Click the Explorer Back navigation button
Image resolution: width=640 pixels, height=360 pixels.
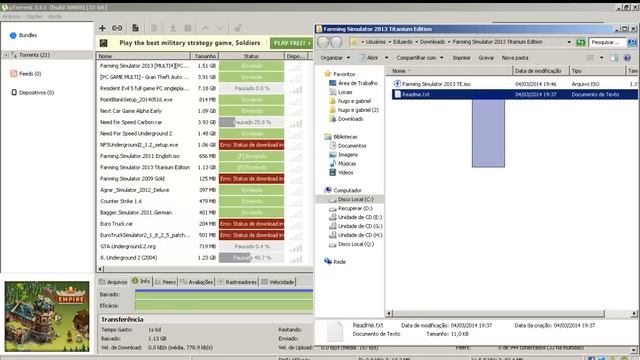point(323,42)
